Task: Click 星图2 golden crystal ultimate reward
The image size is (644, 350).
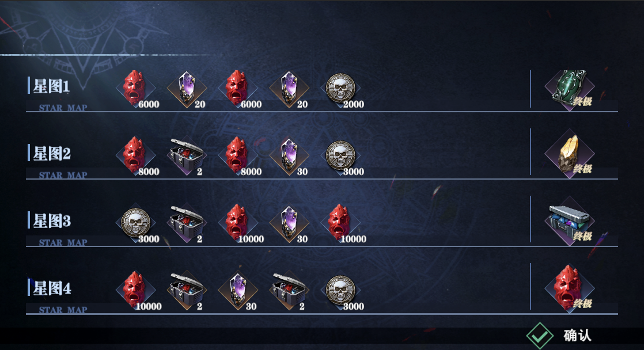Action: click(570, 154)
